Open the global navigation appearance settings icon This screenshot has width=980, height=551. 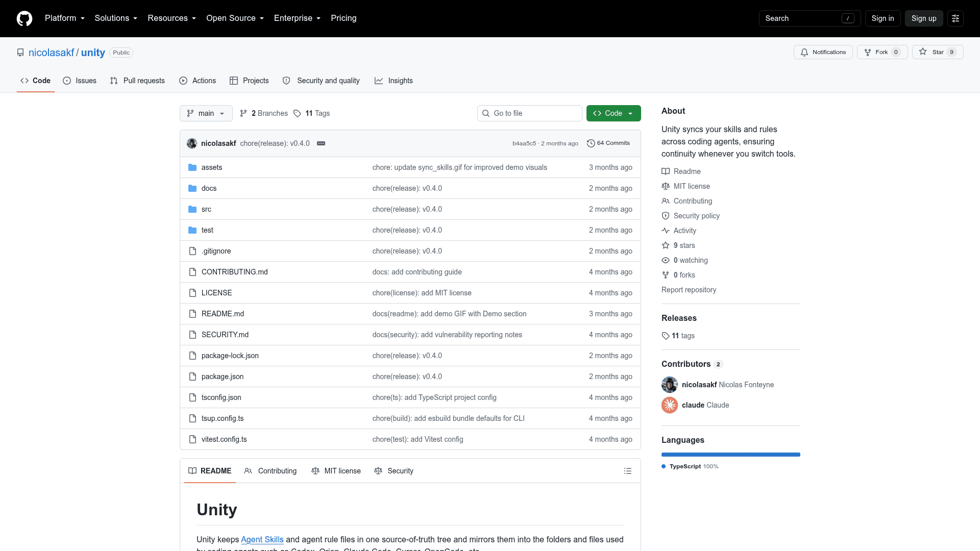[x=955, y=18]
